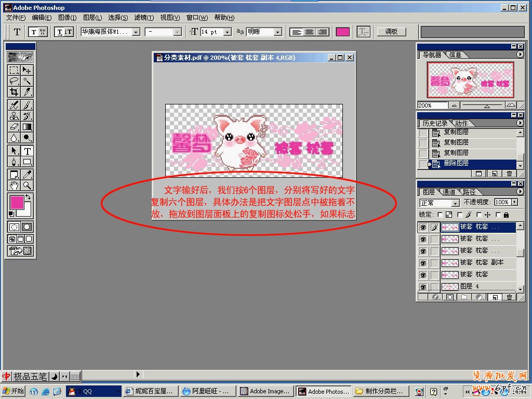The image size is (532, 399).
Task: Set the history brush source beside 删除图层
Action: click(423, 164)
